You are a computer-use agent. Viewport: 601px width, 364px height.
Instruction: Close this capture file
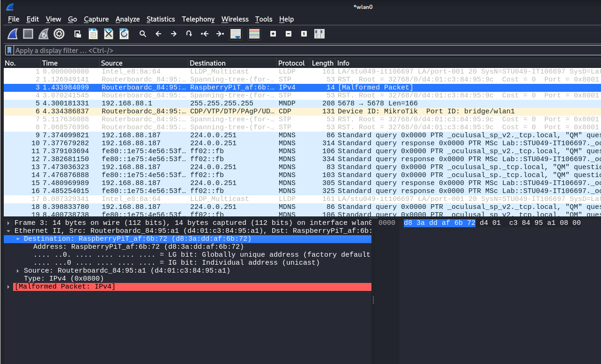pyautogui.click(x=109, y=34)
